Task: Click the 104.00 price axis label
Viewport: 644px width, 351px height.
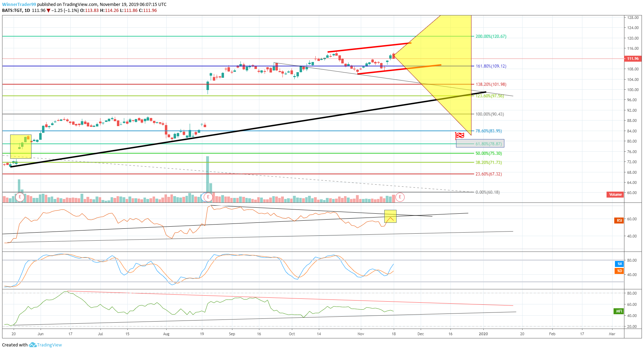Action: (x=633, y=80)
